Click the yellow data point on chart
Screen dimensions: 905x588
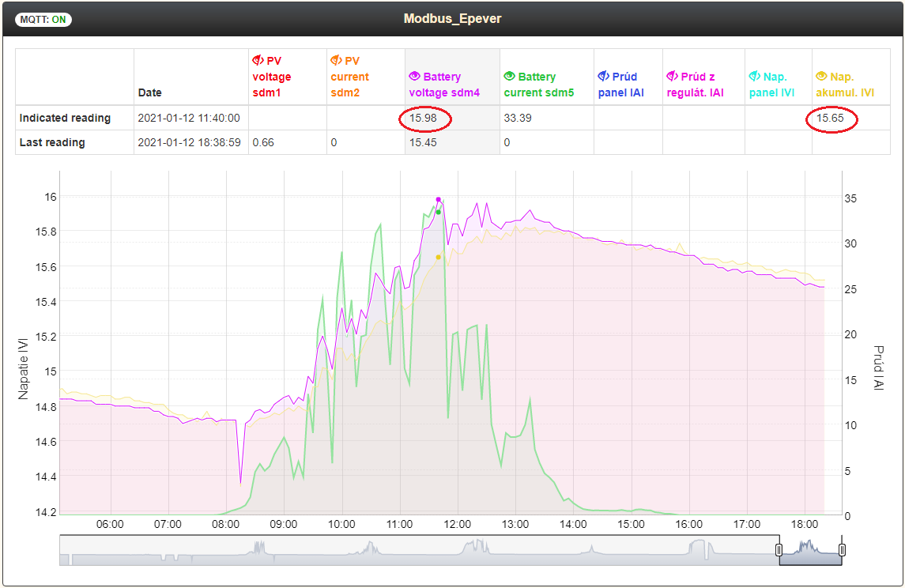(x=438, y=258)
